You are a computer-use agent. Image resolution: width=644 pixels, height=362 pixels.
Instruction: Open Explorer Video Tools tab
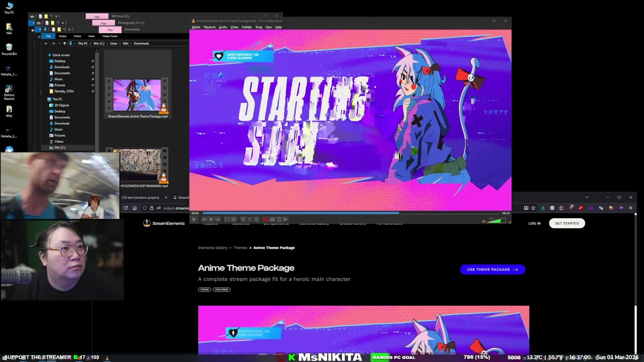[x=110, y=36]
